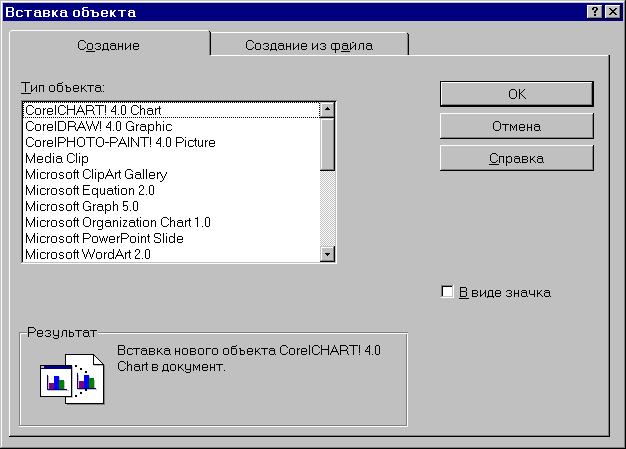Open the Создание tab
This screenshot has width=626, height=449.
click(108, 46)
